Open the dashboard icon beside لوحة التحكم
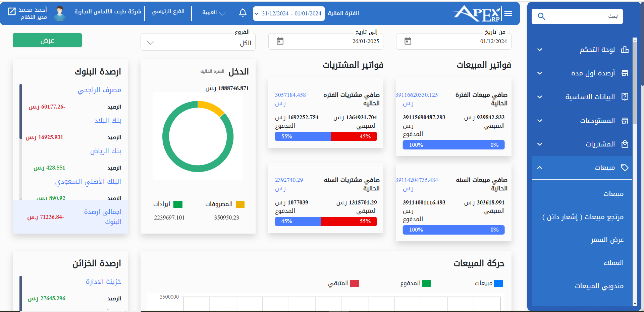 pos(625,49)
